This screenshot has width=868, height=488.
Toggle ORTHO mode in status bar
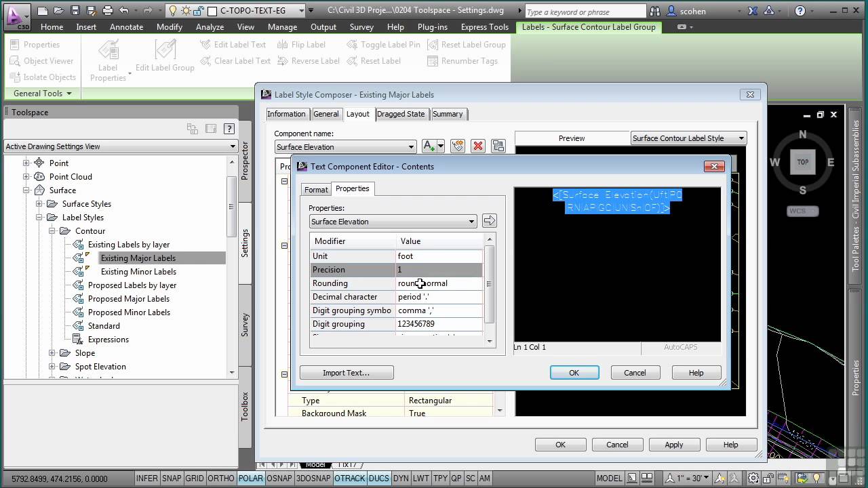(220, 479)
